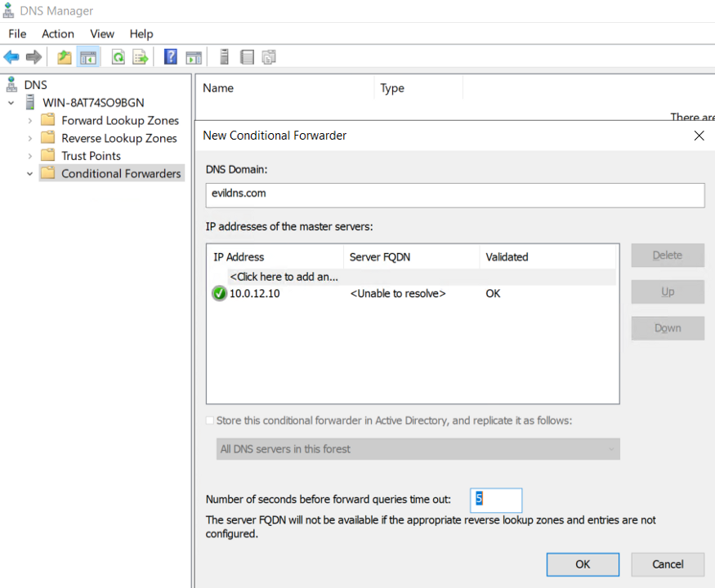The height and width of the screenshot is (588, 715).
Task: Open the Help menu
Action: pos(141,33)
